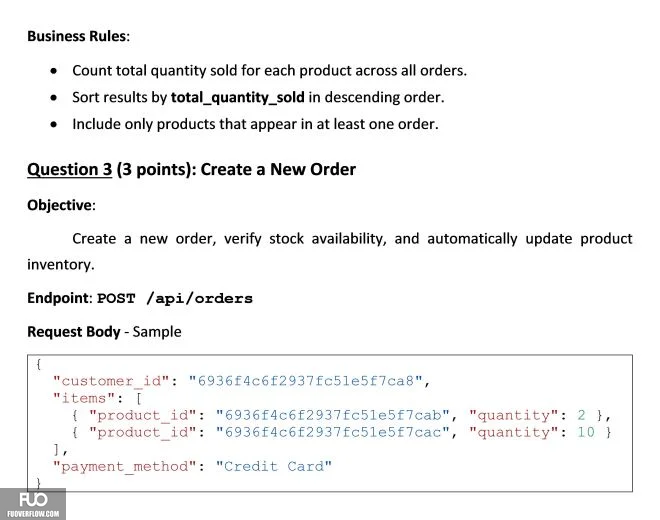660x520 pixels.
Task: Click the "customer_id" key in JSON
Action: pyautogui.click(x=111, y=381)
